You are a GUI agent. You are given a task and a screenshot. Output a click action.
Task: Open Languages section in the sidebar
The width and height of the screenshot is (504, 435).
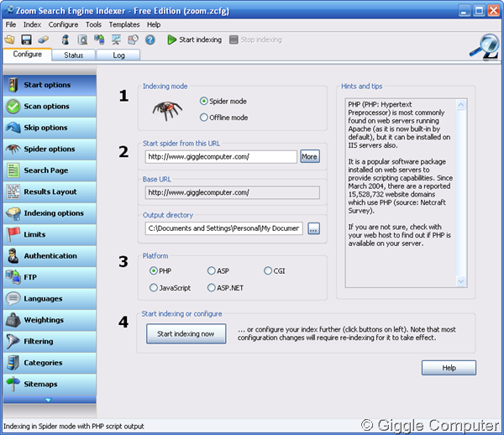point(50,298)
